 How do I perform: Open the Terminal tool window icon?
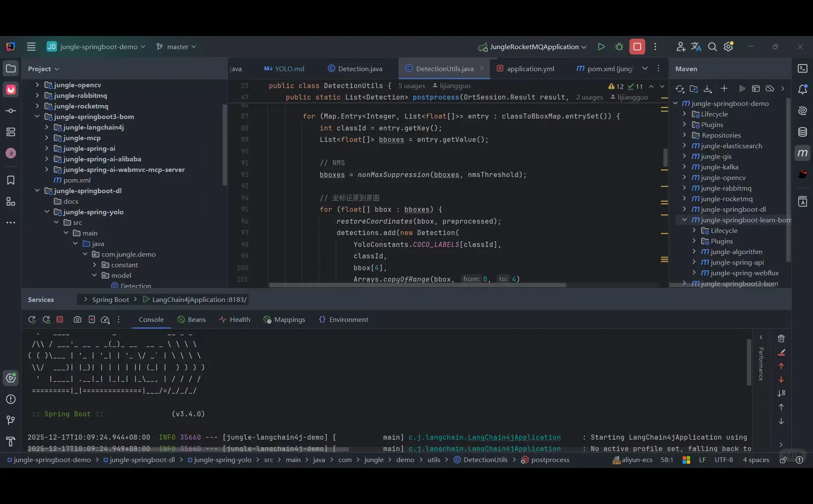tap(802, 69)
